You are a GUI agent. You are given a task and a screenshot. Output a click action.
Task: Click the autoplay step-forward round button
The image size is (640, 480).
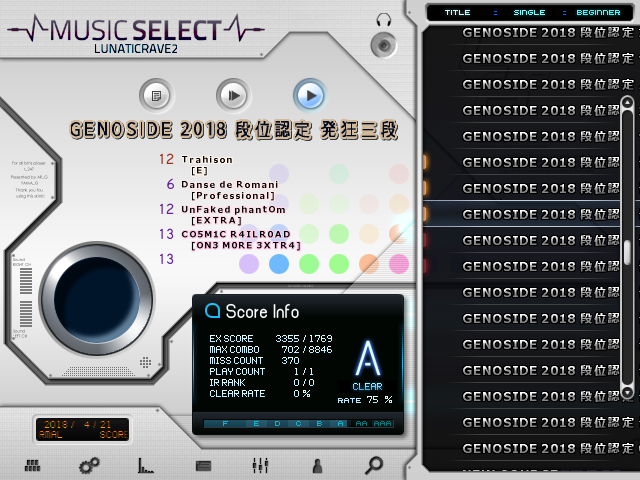tap(233, 96)
